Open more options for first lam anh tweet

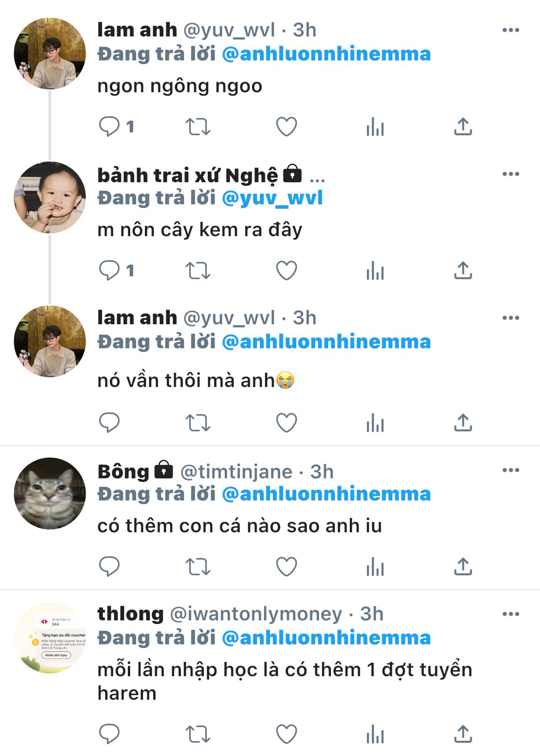tap(510, 30)
